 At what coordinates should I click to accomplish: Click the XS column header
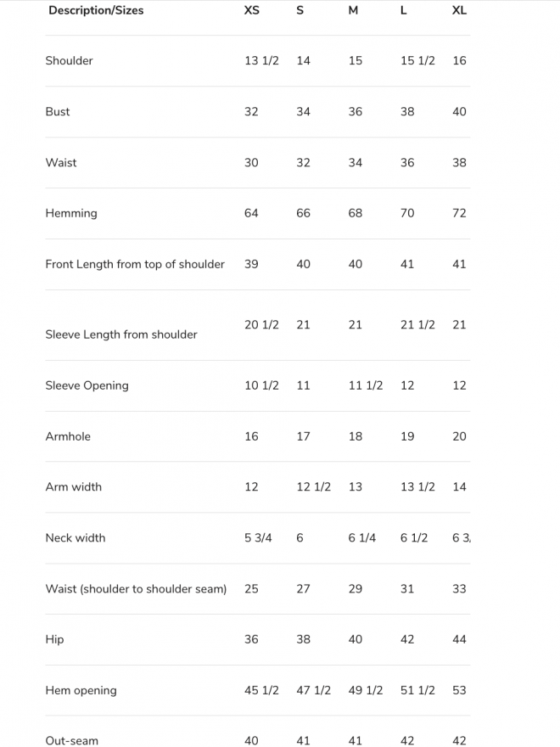pyautogui.click(x=252, y=10)
